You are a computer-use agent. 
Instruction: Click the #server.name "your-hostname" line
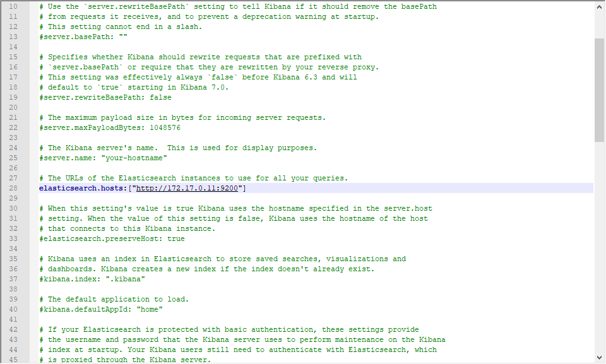(x=103, y=158)
